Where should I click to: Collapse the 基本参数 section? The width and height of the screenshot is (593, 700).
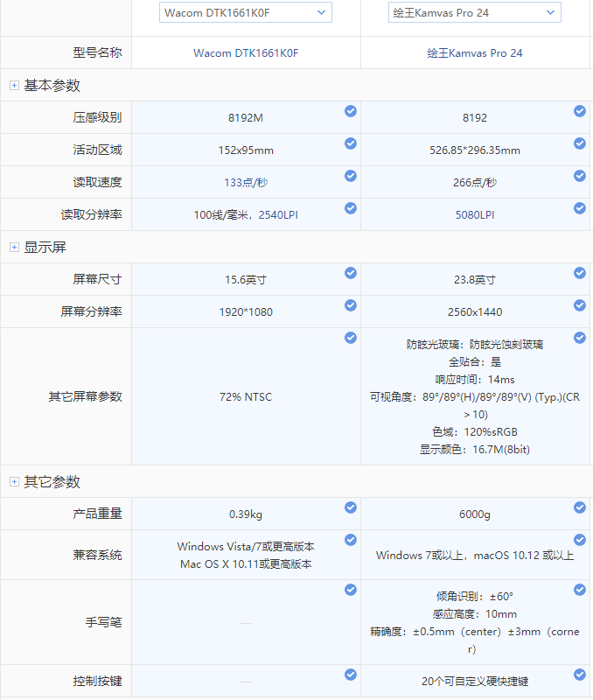tap(14, 85)
